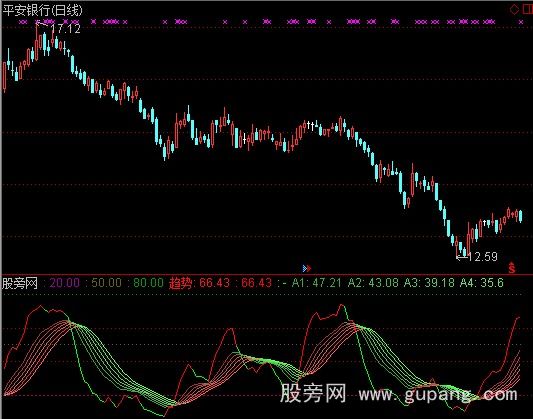Click the red 趋势 indicator label
Image resolution: width=533 pixels, height=419 pixels.
[x=180, y=283]
